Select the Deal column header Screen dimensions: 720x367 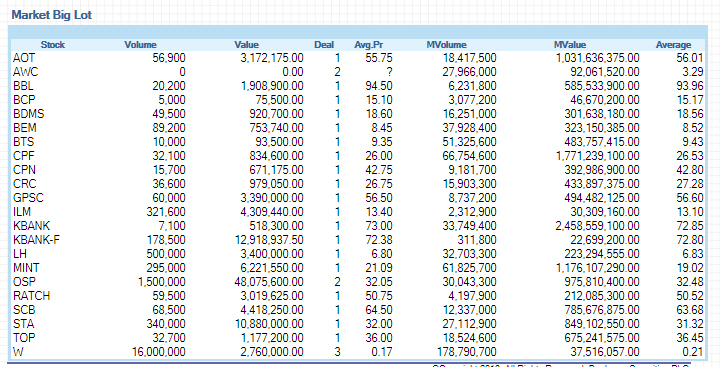324,45
